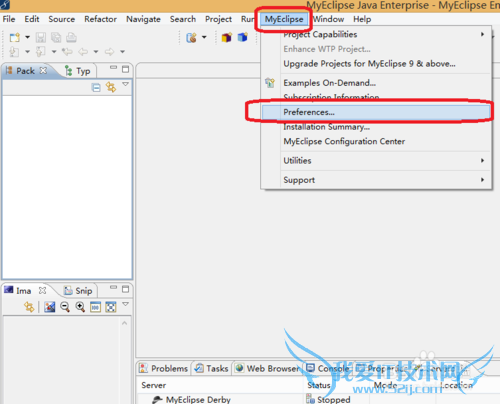Click the New file wizard toolbar icon
This screenshot has width=500, height=404.
point(15,37)
